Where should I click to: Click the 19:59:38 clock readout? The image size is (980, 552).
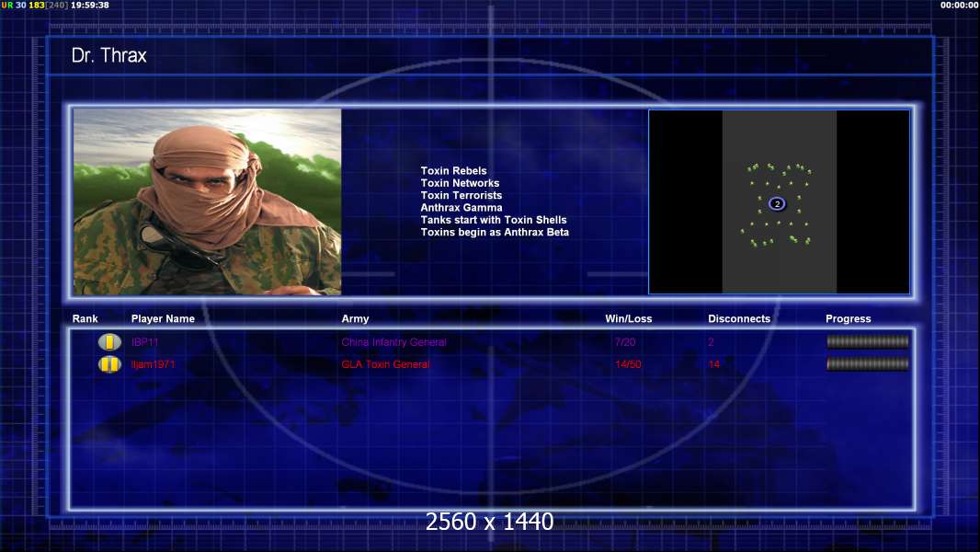click(89, 5)
